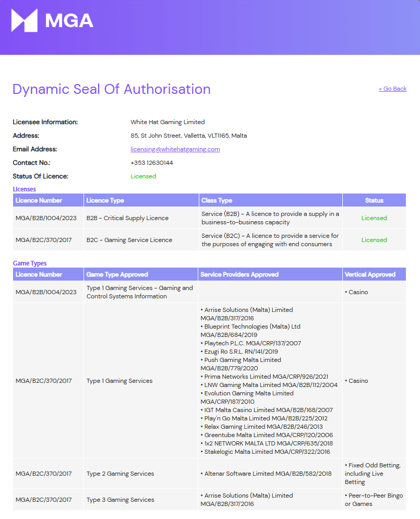This screenshot has height=519, width=420.
Task: Click the Licenses section heading
Action: click(24, 189)
